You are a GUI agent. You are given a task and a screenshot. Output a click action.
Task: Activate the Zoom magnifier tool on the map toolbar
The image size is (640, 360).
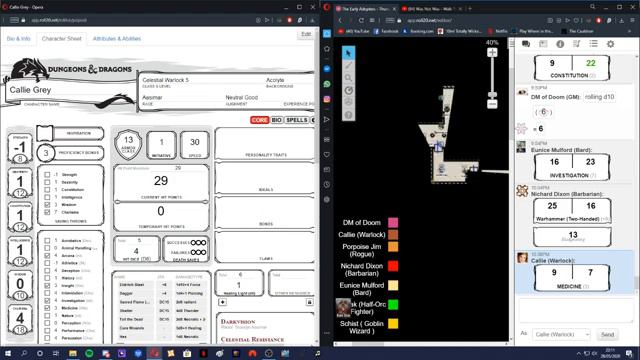coord(348,78)
